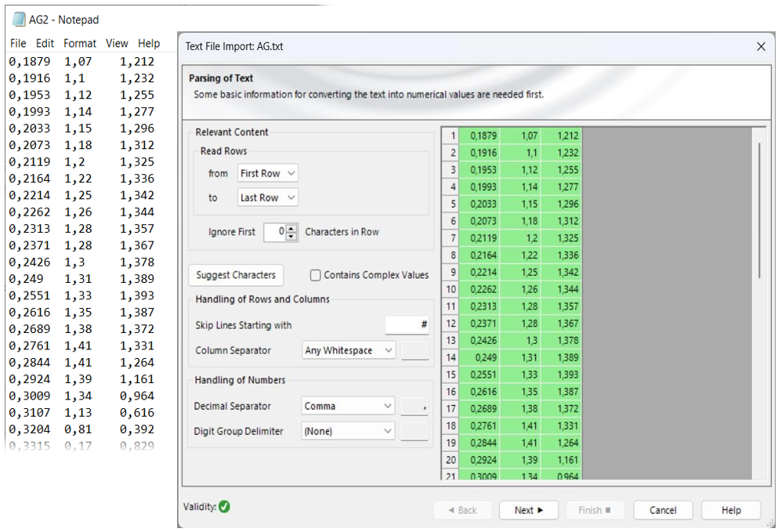Click 0,964 in Notepad text
This screenshot has height=532, width=778.
137,396
